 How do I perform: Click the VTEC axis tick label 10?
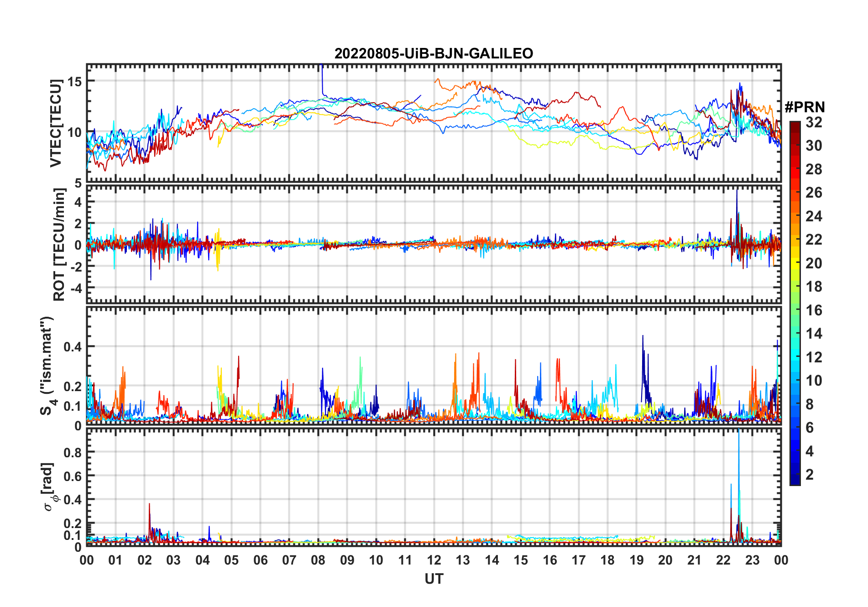[x=75, y=133]
